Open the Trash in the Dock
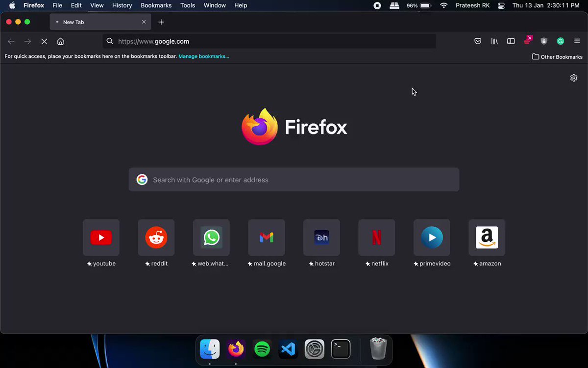Viewport: 588px width, 368px height. point(378,349)
